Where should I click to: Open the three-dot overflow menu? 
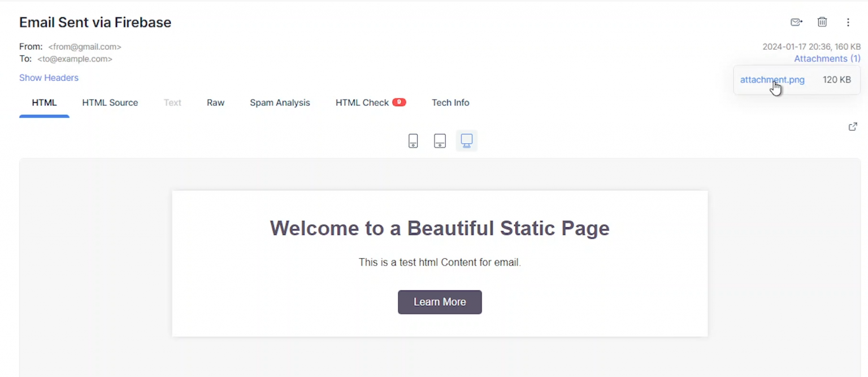(848, 22)
